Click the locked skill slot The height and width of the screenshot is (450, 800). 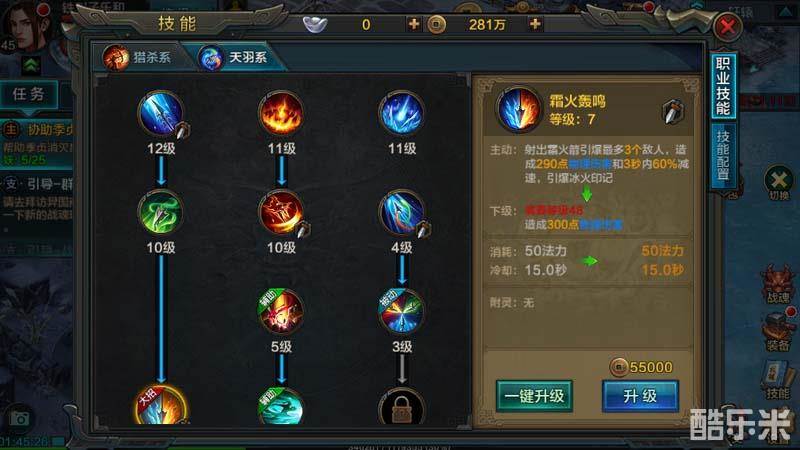click(x=402, y=407)
